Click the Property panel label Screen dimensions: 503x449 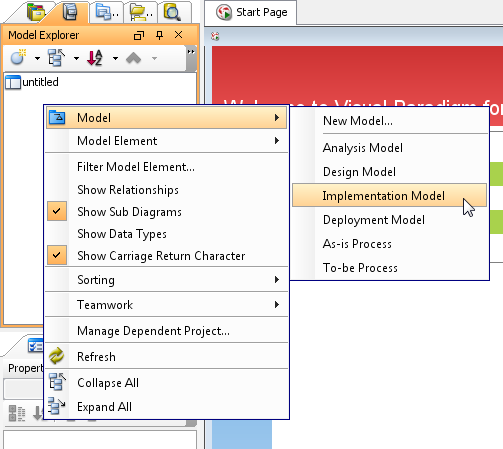tap(26, 368)
